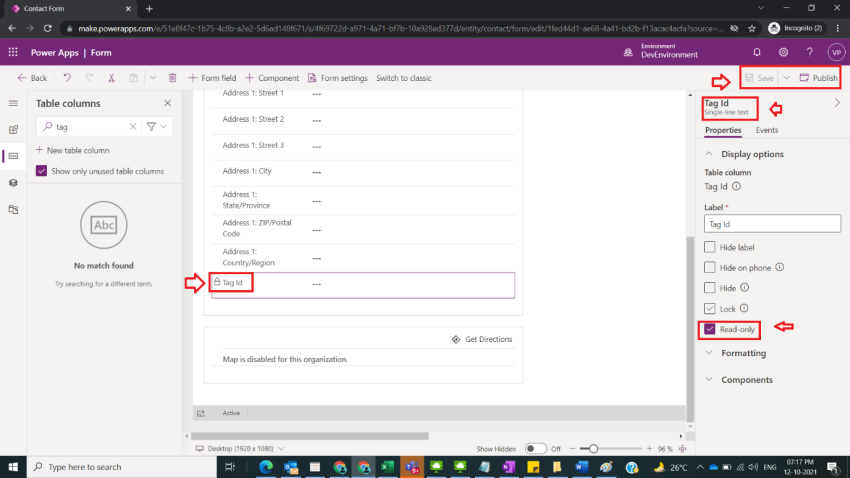This screenshot has width=850, height=478.
Task: Bookmark the page with the star icon
Action: click(x=752, y=28)
